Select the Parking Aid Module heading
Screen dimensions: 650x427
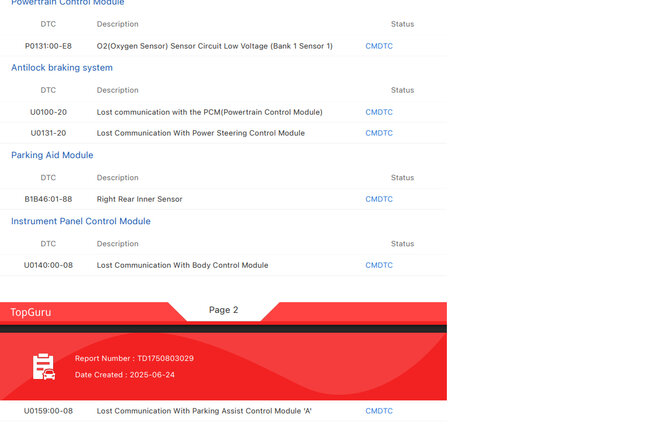click(52, 155)
